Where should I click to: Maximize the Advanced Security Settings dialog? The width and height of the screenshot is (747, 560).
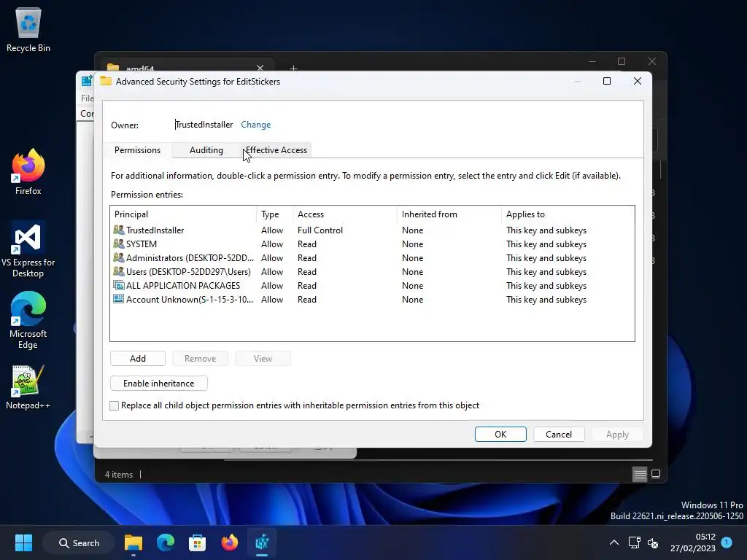coord(607,81)
